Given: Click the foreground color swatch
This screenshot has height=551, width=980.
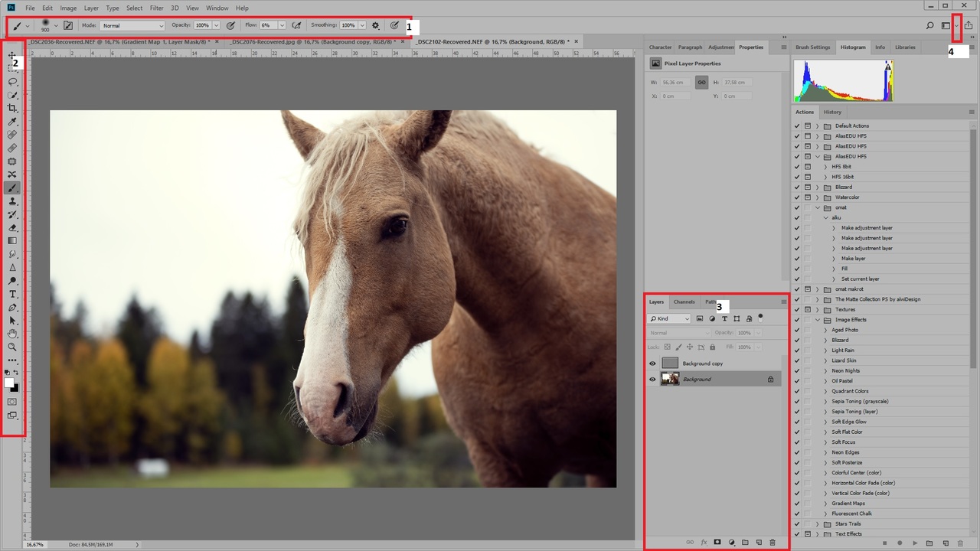Looking at the screenshot, I should [9, 383].
